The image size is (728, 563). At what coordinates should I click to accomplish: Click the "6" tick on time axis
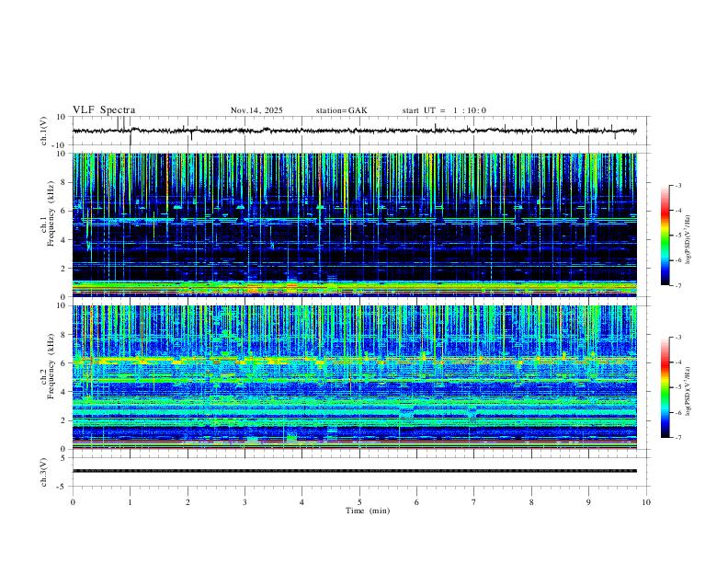(x=417, y=502)
